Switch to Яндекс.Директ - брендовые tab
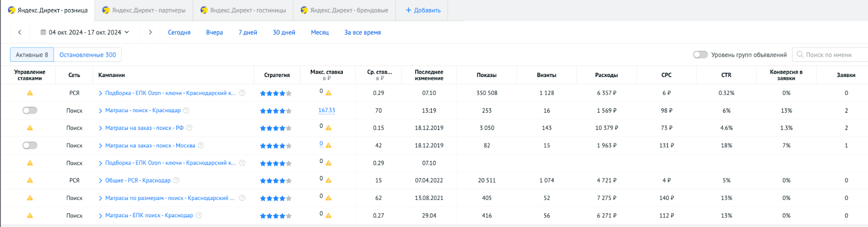The image size is (868, 227). point(344,10)
